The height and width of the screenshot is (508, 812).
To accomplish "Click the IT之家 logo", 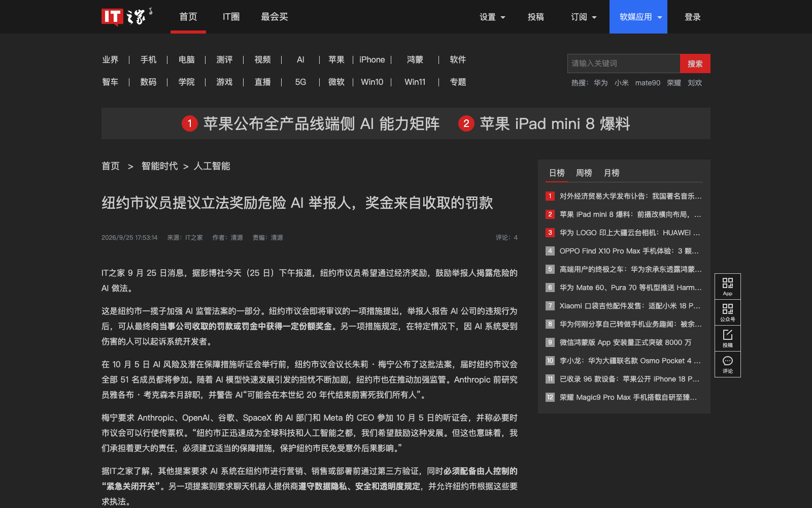I will (x=127, y=17).
